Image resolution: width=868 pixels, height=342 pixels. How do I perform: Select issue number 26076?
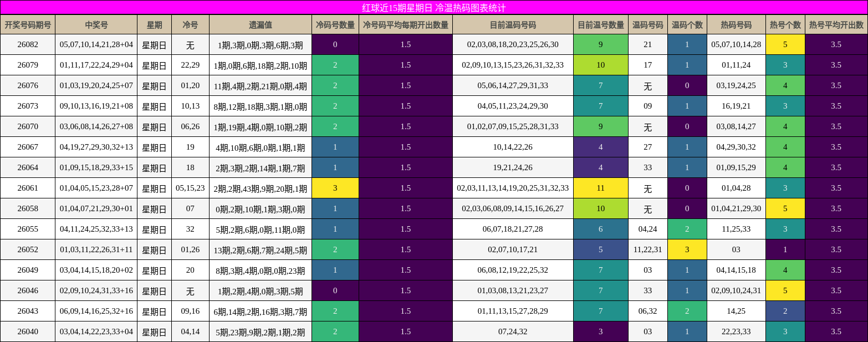click(x=28, y=85)
